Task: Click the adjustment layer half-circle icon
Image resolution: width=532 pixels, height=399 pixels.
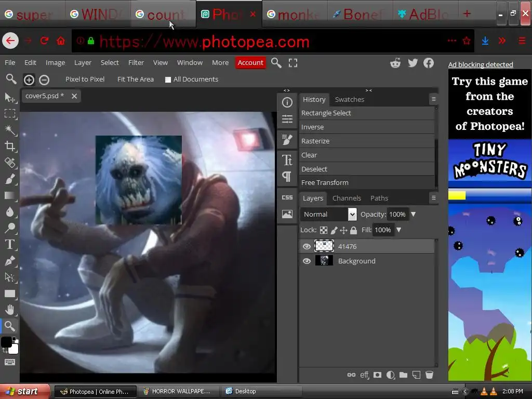Action: (x=391, y=375)
